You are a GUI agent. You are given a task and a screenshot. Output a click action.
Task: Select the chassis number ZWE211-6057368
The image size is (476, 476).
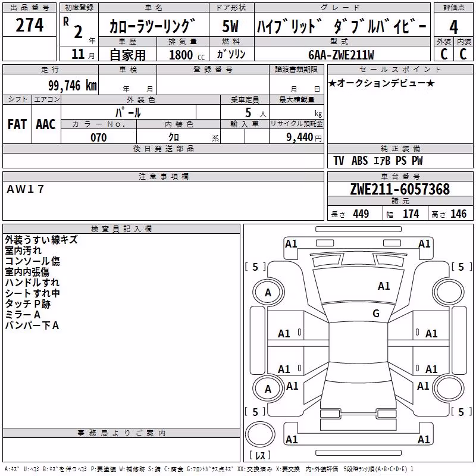pos(400,189)
